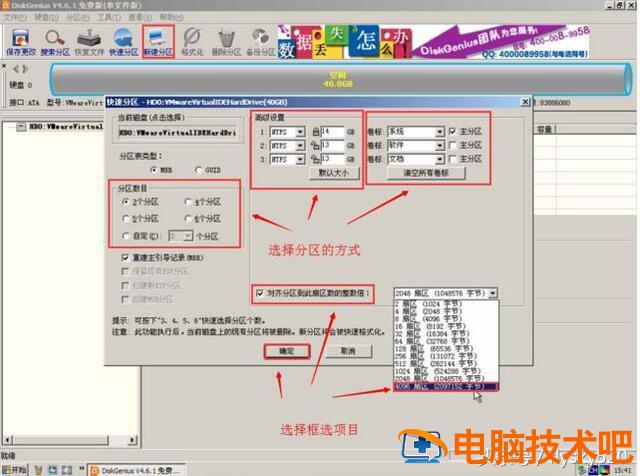
Task: Click the 清空所有卷标 clear all labels button
Action: 426,173
